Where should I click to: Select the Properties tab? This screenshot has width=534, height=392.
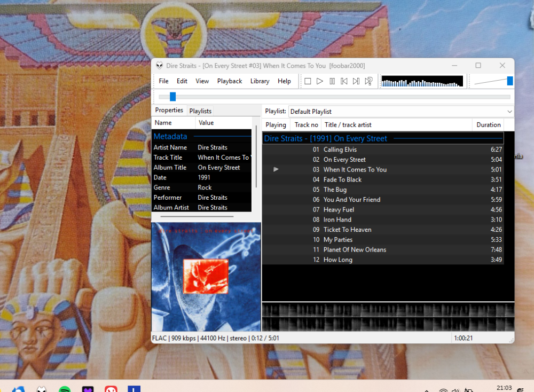pyautogui.click(x=169, y=111)
